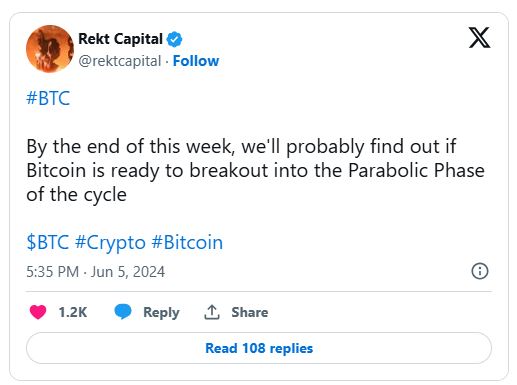Click the Share text label

click(250, 312)
